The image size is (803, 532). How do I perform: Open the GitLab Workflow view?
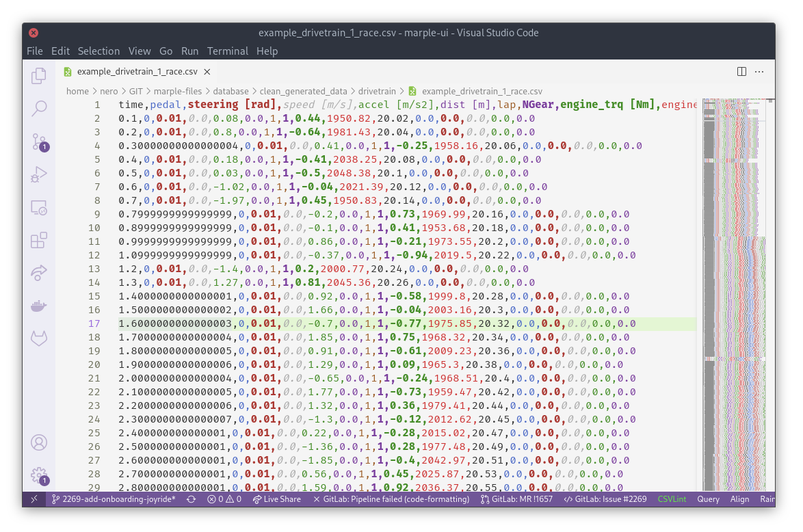tap(39, 338)
